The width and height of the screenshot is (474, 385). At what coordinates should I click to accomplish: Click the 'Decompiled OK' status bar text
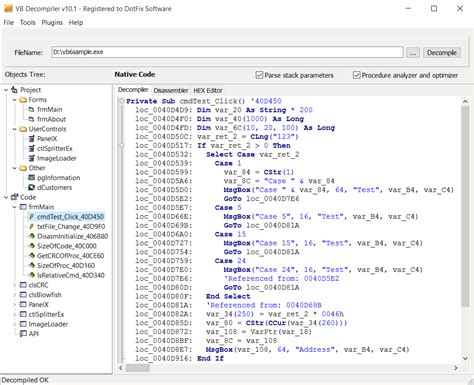point(25,380)
